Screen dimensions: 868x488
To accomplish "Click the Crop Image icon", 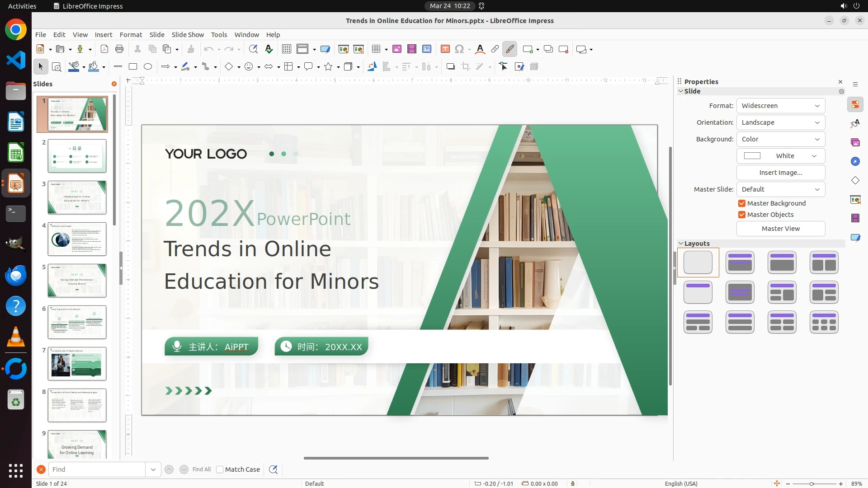I will click(x=466, y=67).
